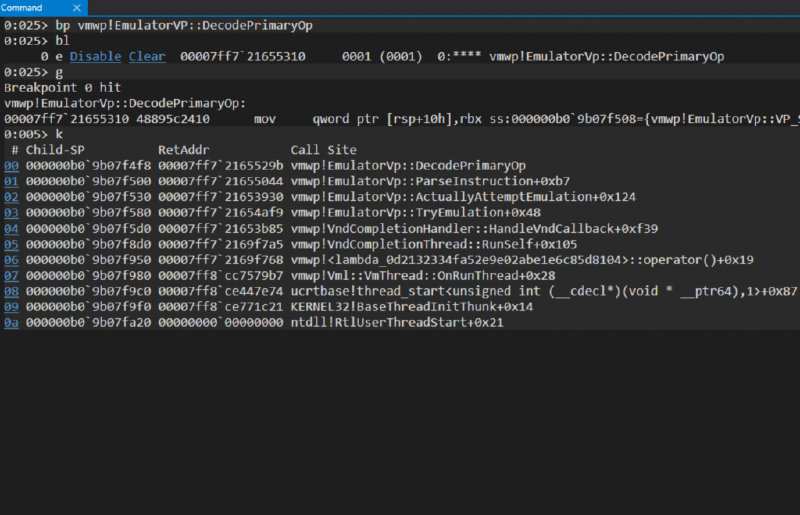The height and width of the screenshot is (515, 800).
Task: Click return address 00007ff8`cc7579b7
Action: coord(220,276)
